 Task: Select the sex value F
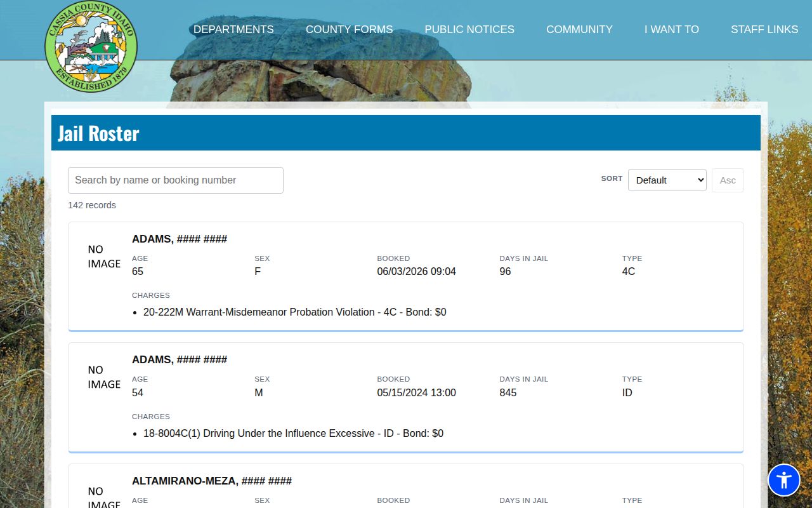click(258, 272)
